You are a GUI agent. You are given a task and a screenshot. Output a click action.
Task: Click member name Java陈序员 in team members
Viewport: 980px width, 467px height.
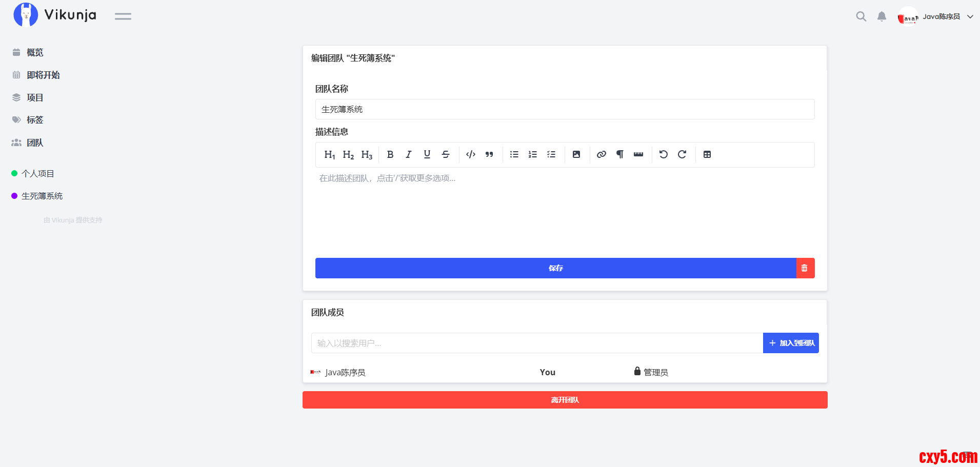(x=345, y=372)
